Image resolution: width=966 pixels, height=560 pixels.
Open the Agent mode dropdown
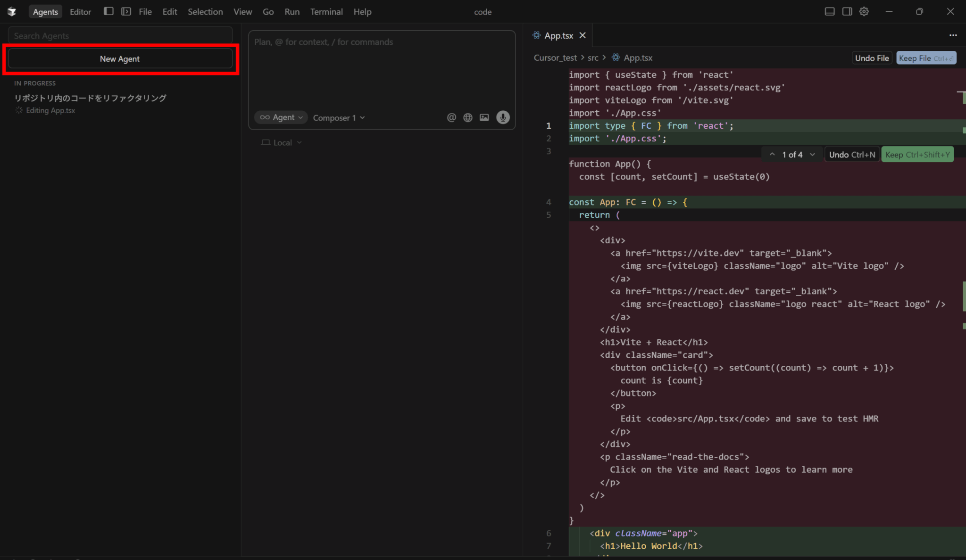(x=281, y=117)
